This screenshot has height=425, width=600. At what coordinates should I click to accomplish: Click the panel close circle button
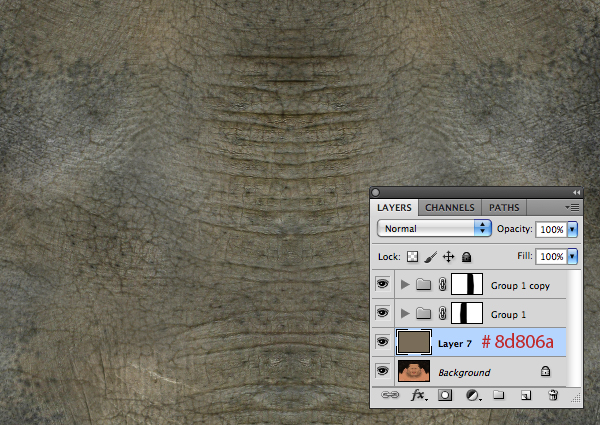pyautogui.click(x=375, y=192)
